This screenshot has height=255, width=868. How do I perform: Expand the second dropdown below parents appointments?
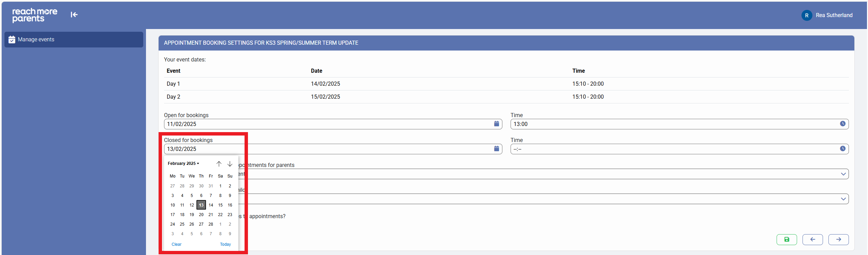(843, 199)
